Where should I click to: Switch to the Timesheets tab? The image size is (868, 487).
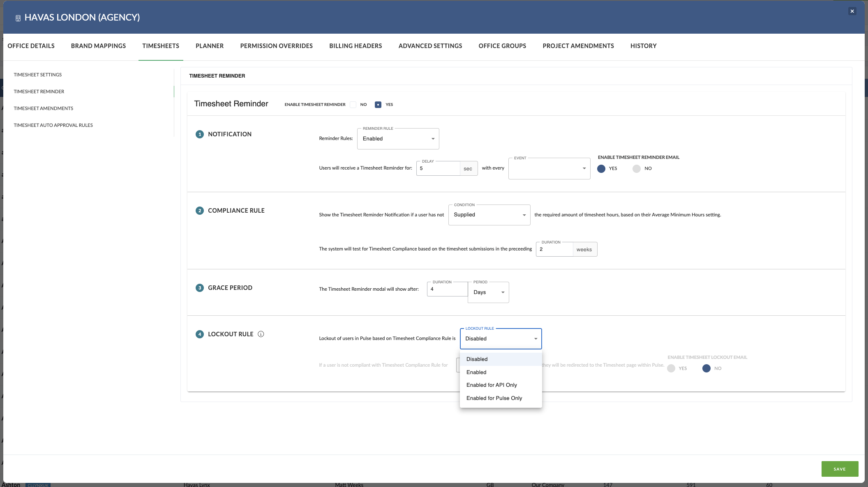pyautogui.click(x=161, y=46)
